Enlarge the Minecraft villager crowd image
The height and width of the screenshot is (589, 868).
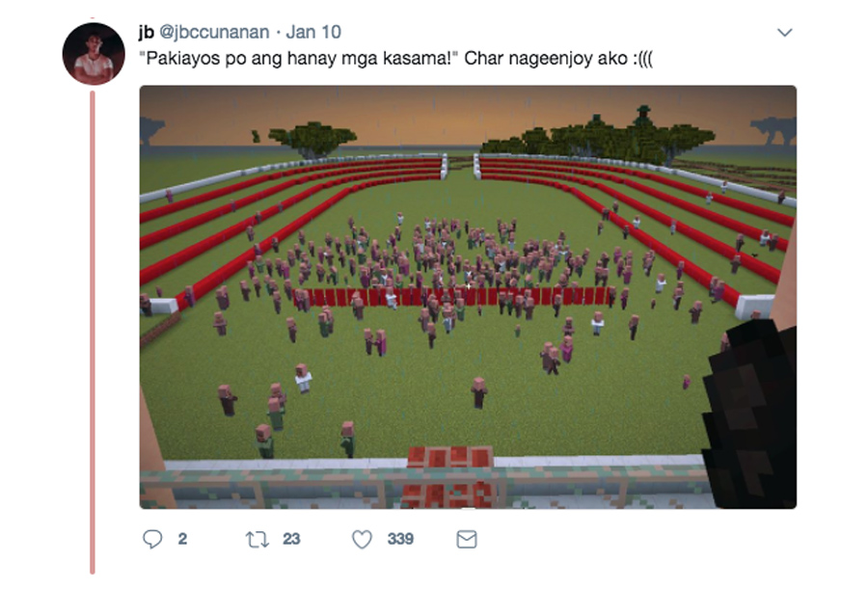[468, 297]
